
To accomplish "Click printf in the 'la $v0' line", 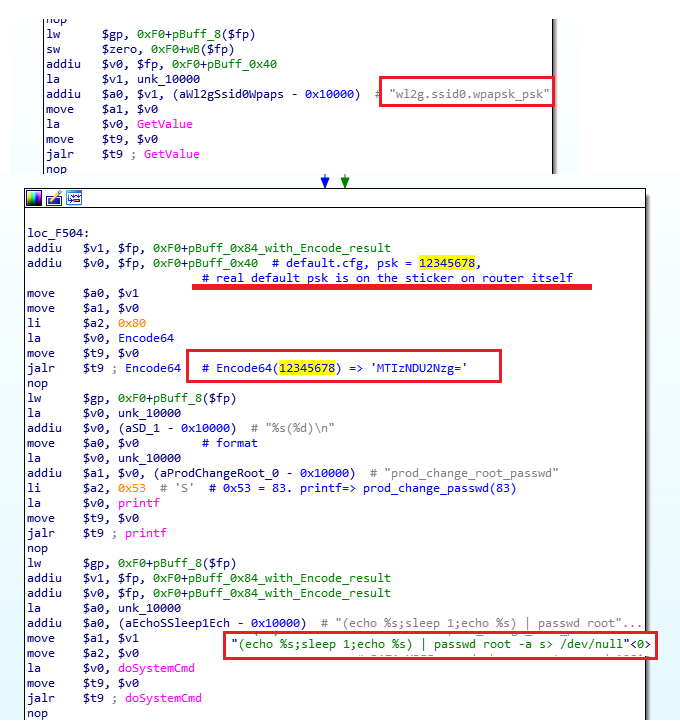I will pos(139,503).
